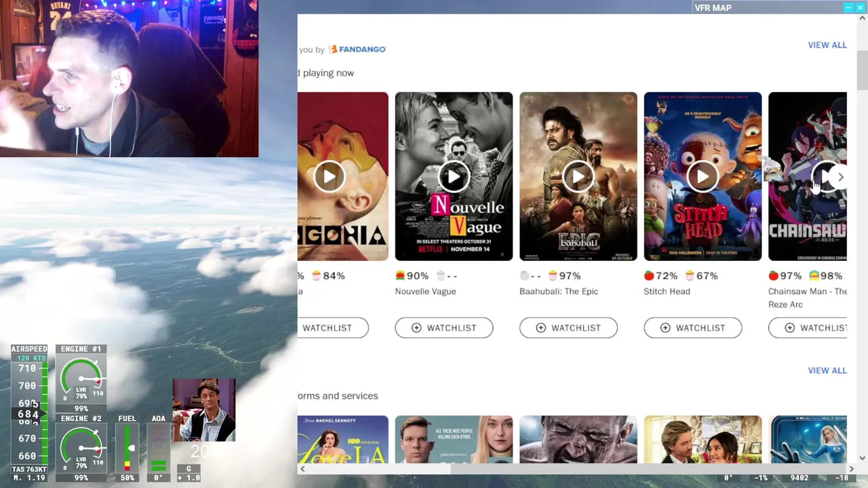Click the Fuel level bar

click(x=127, y=448)
